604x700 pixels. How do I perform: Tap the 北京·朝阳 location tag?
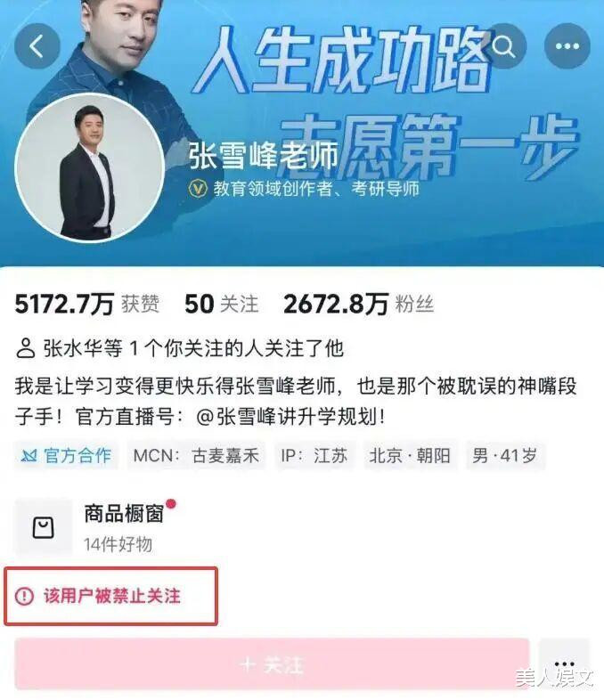click(x=410, y=456)
